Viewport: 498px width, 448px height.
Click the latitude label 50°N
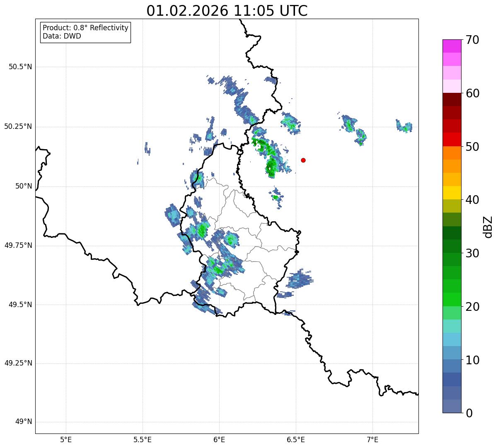[24, 186]
